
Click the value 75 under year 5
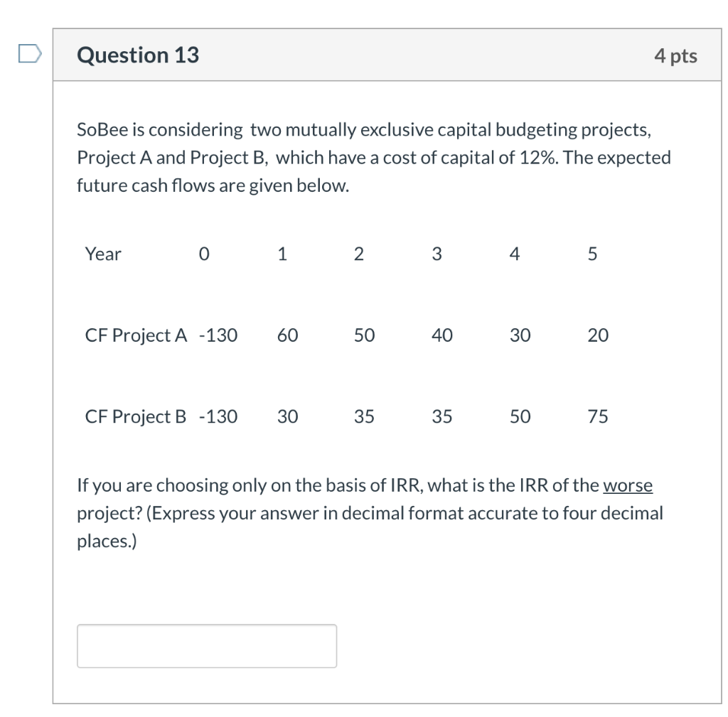597,416
